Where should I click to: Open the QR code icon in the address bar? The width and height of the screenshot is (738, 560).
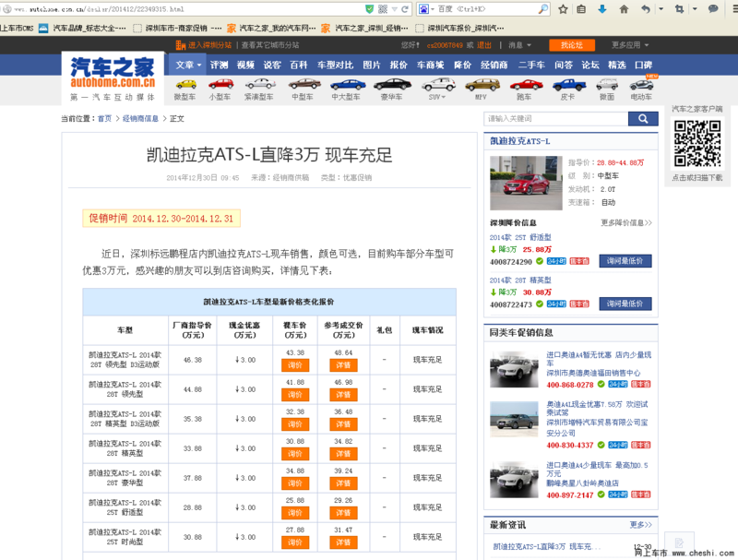(383, 9)
